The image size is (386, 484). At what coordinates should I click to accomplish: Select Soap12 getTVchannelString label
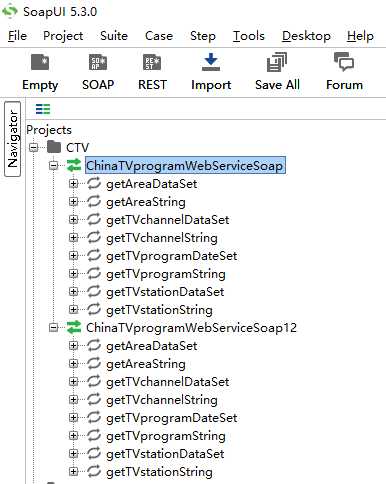tap(162, 400)
